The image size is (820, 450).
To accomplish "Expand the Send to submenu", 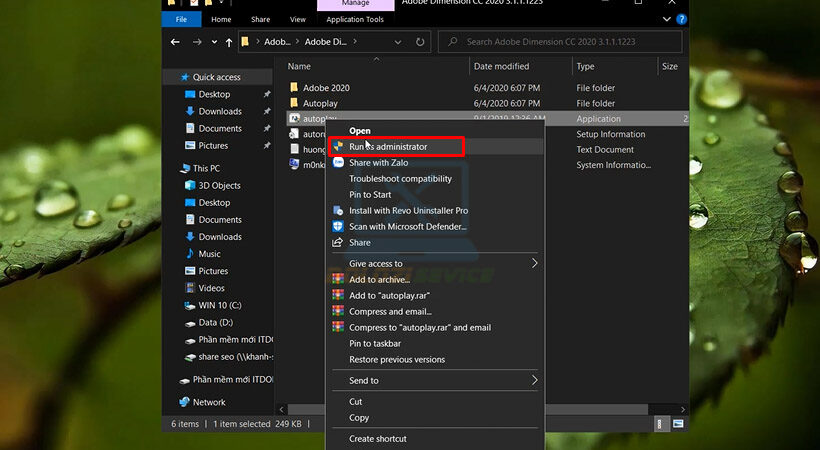I will [x=534, y=381].
